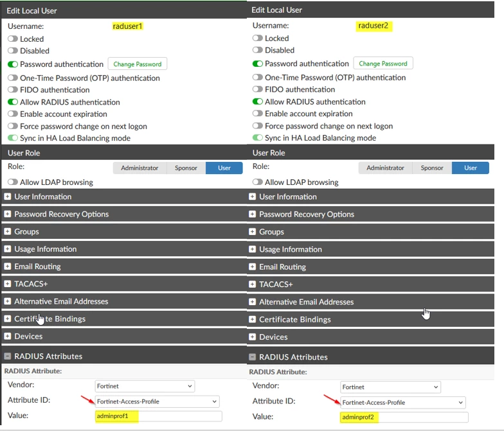Viewport: 504px width, 431px height.
Task: Click plus icon beside Certificate Bindings for raduser1
Action: pyautogui.click(x=8, y=319)
